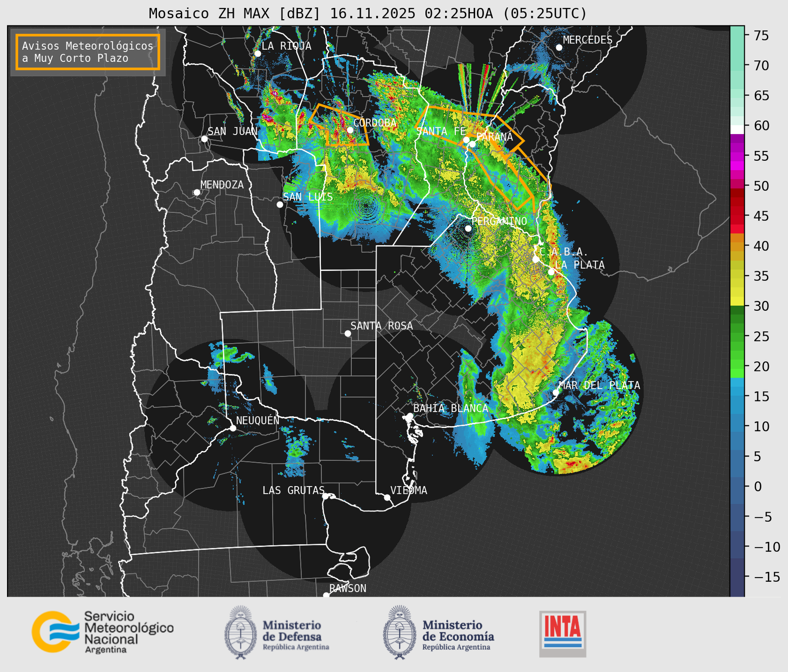The image size is (788, 672).
Task: Click the BAHÍA BLANCA city label
Action: (x=451, y=408)
